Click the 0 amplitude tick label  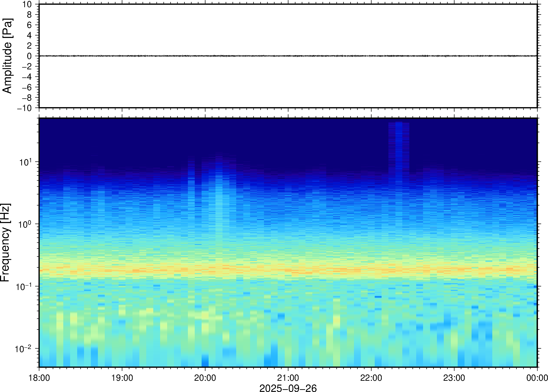coord(30,56)
